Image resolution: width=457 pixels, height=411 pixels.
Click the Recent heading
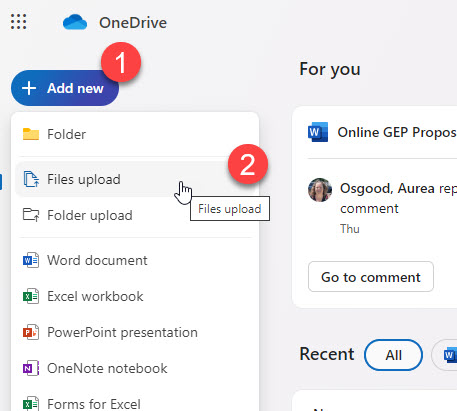click(327, 354)
